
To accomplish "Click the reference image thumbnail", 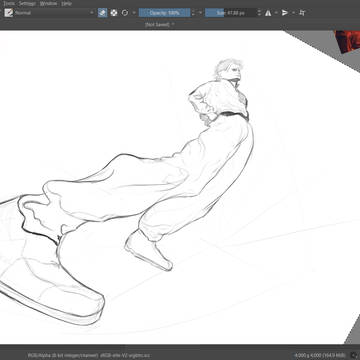I will [348, 41].
